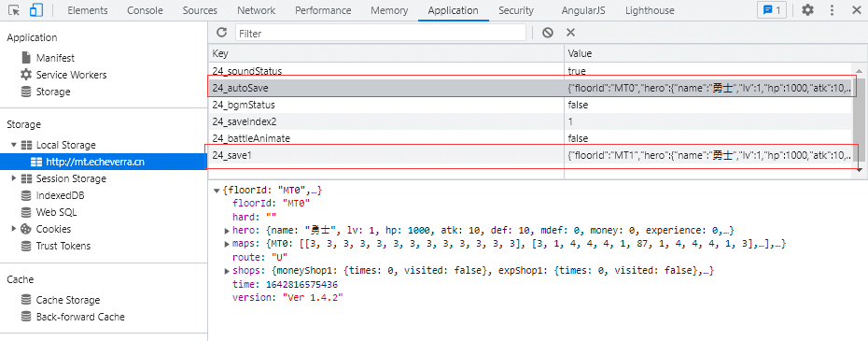Click the Cache Storage database icon
This screenshot has height=341, width=868.
[26, 300]
